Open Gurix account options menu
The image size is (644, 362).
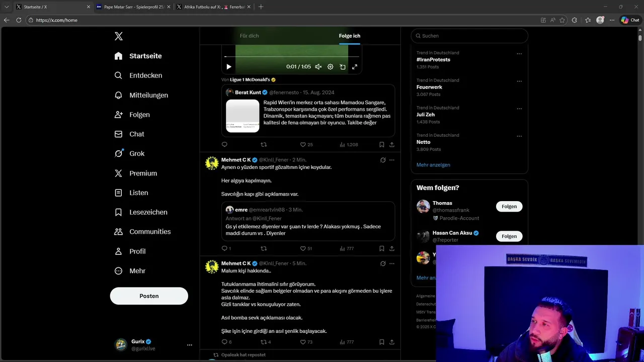pos(189,345)
